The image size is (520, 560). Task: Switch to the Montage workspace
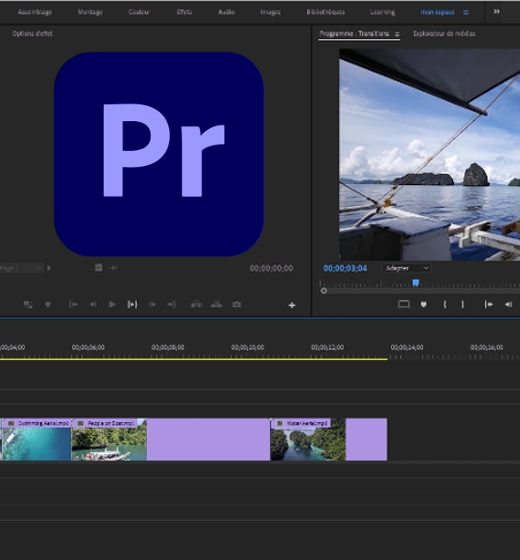[90, 12]
